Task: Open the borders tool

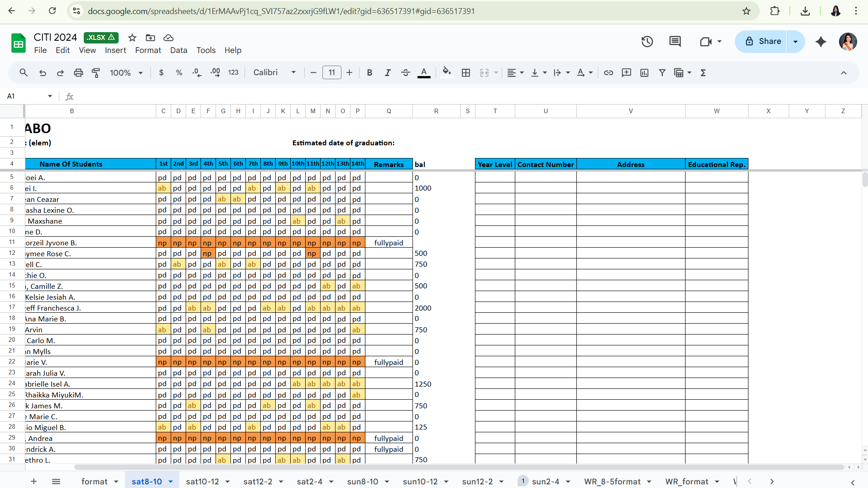Action: point(465,73)
